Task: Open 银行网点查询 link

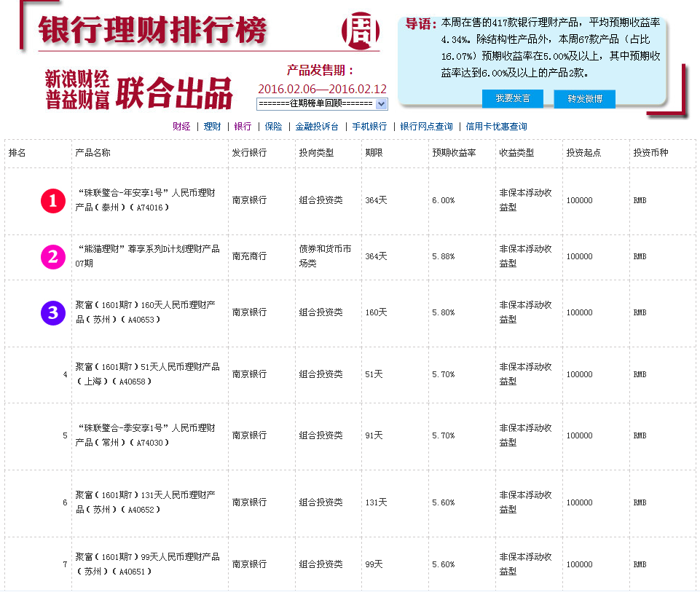Action: tap(426, 127)
